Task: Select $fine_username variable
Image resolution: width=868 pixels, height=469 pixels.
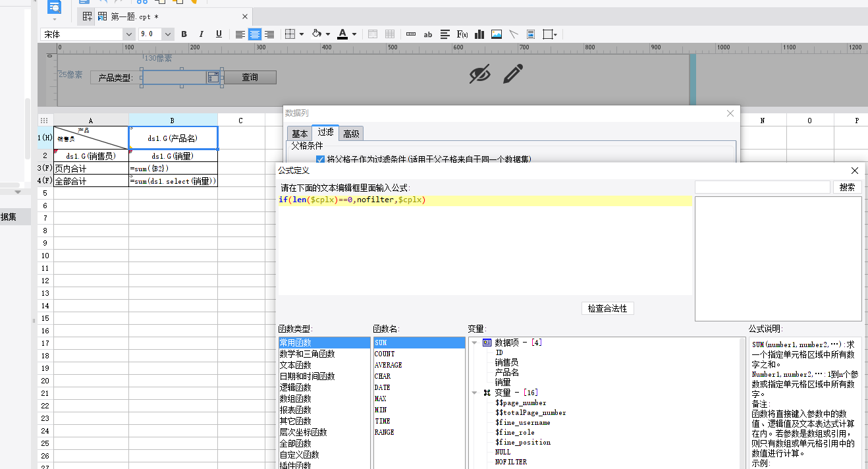Action: (x=523, y=422)
